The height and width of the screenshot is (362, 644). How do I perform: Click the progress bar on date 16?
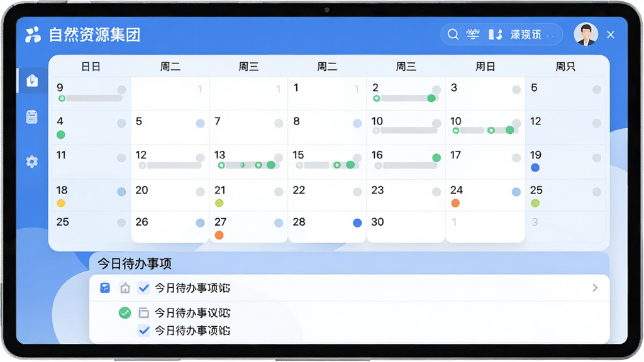pyautogui.click(x=410, y=165)
